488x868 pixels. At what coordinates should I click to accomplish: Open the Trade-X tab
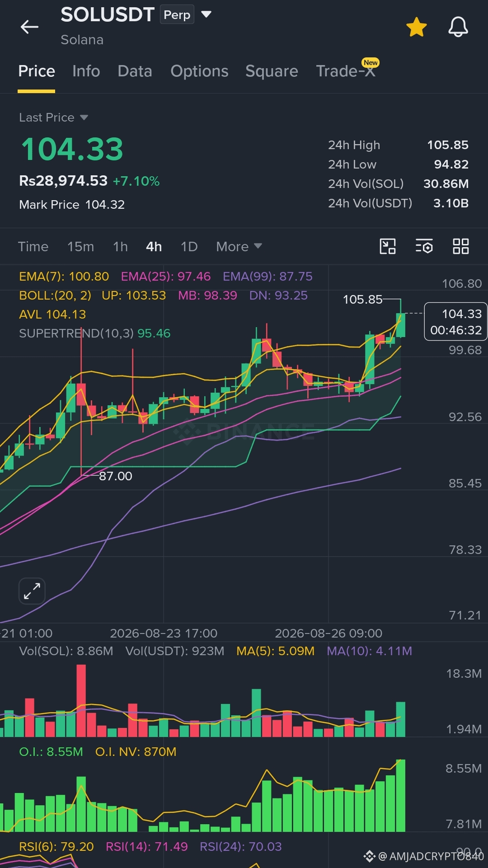(346, 71)
